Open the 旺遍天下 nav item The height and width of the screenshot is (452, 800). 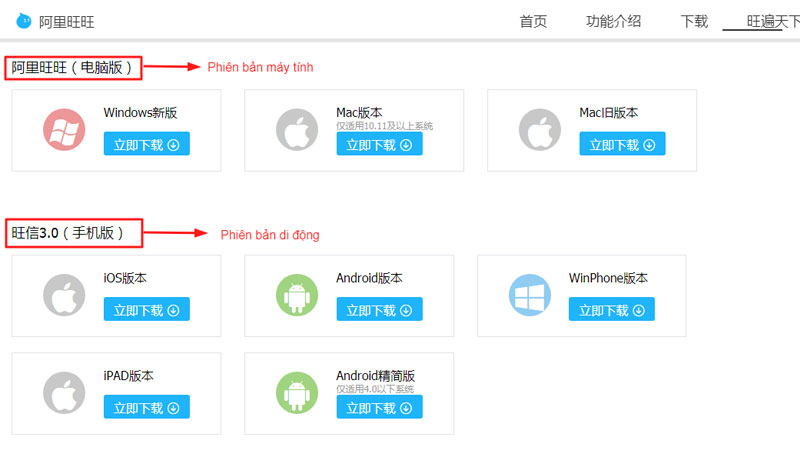point(773,21)
